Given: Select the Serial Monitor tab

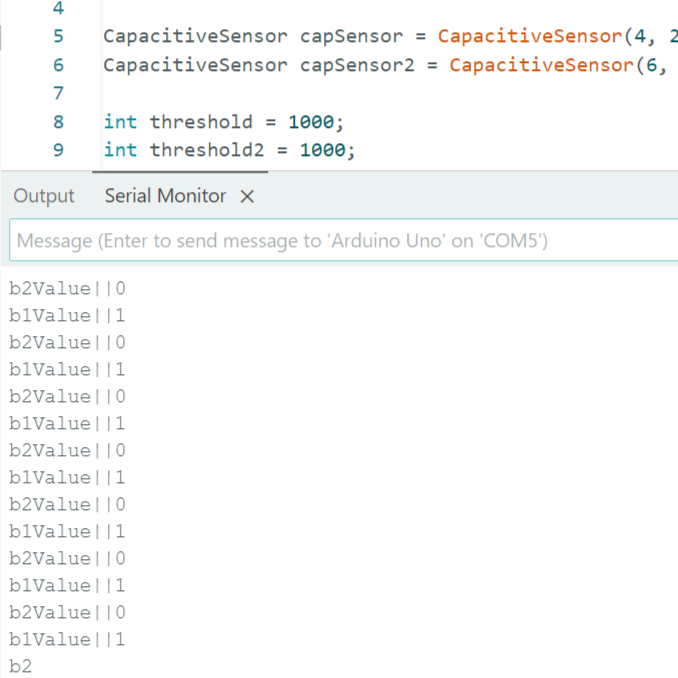Looking at the screenshot, I should click(x=165, y=196).
